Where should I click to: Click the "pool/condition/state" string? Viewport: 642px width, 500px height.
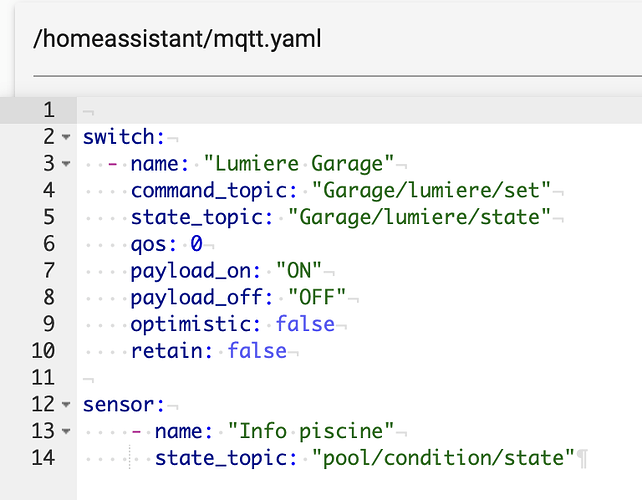coord(444,459)
